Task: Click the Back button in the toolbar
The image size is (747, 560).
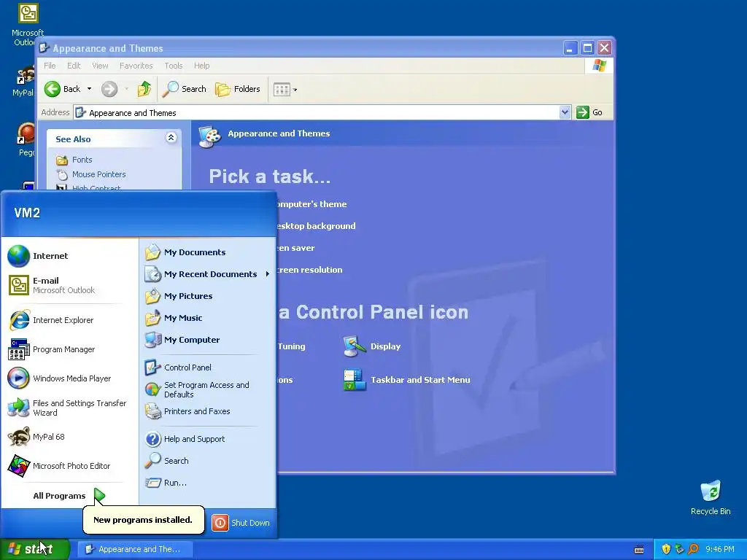Action: [x=63, y=89]
